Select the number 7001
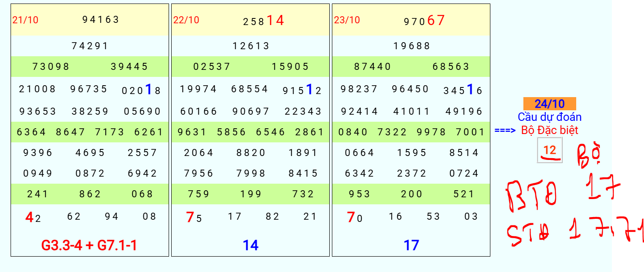 pyautogui.click(x=470, y=132)
